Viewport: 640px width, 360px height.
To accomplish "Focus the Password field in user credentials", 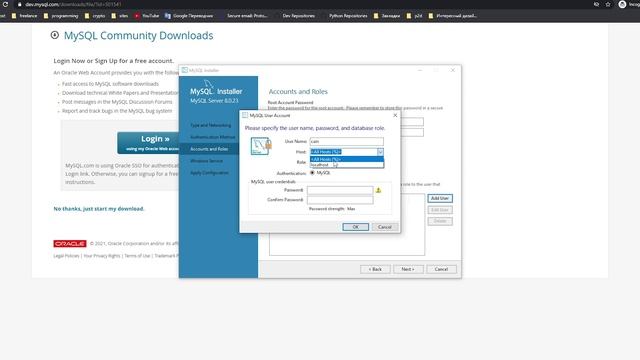I will click(340, 190).
